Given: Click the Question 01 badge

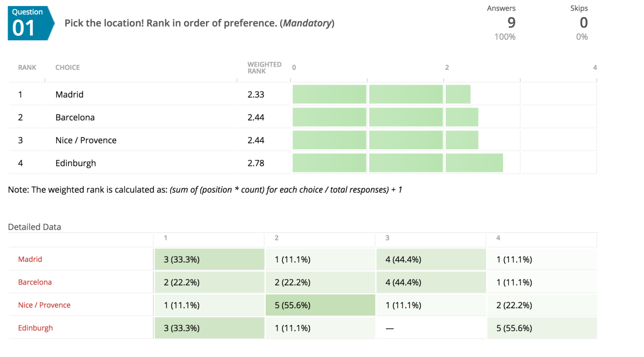Looking at the screenshot, I should 30,23.
